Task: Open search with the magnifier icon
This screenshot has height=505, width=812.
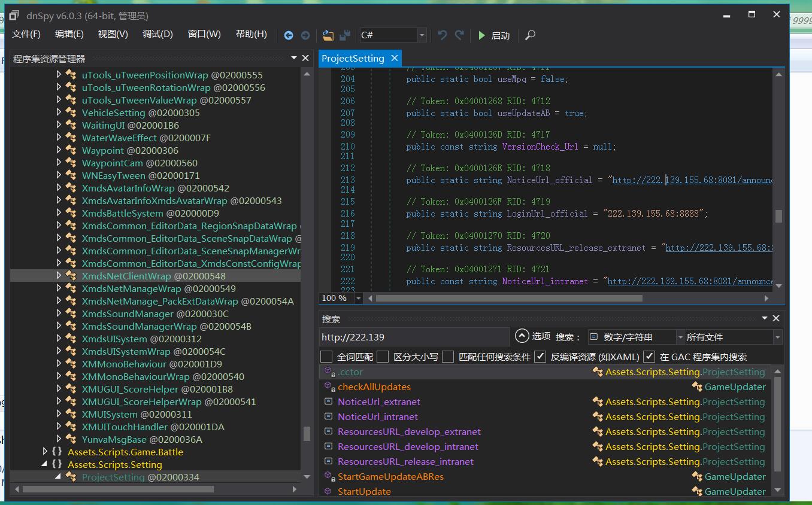Action: tap(530, 35)
